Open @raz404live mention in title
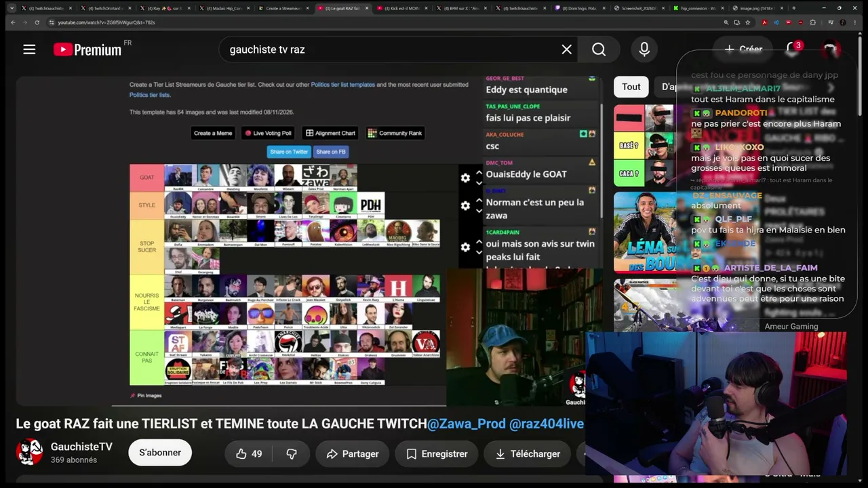The width and height of the screenshot is (868, 488). 547,424
